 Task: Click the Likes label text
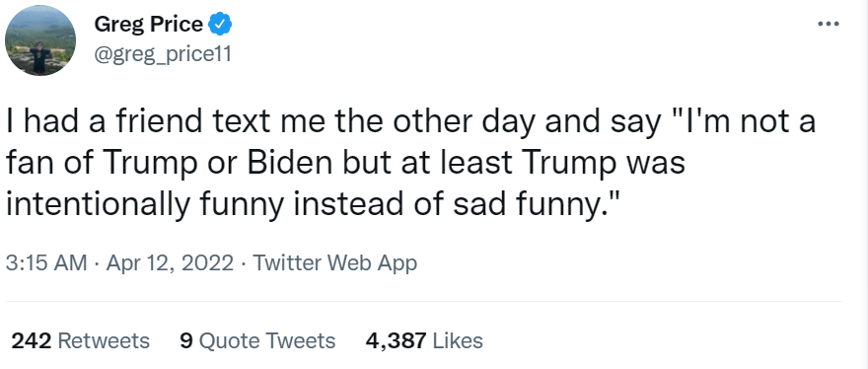click(458, 340)
